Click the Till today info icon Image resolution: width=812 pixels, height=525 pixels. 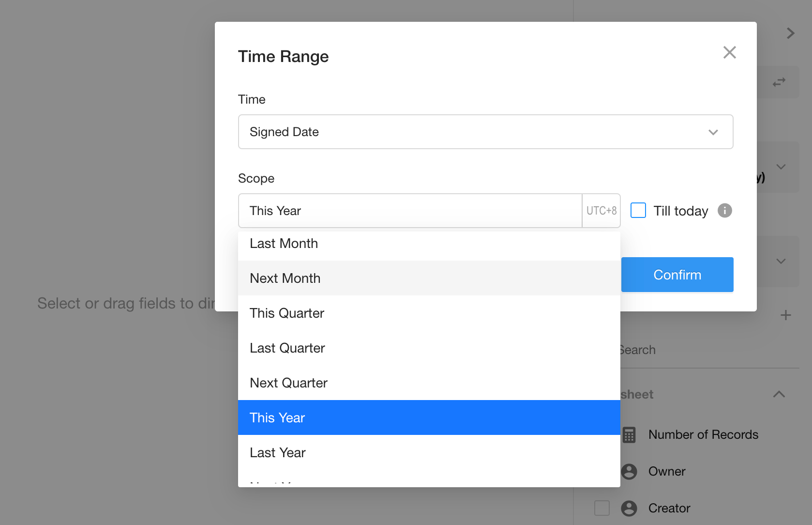pyautogui.click(x=724, y=211)
